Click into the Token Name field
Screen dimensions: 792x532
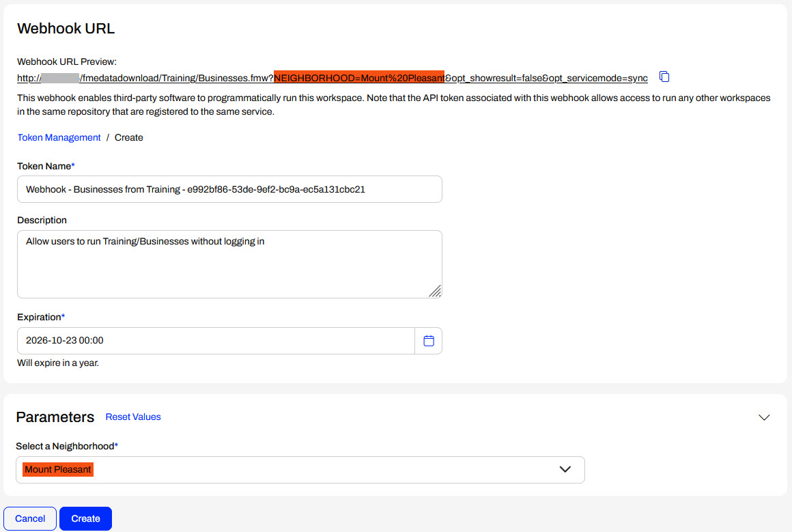coord(229,189)
